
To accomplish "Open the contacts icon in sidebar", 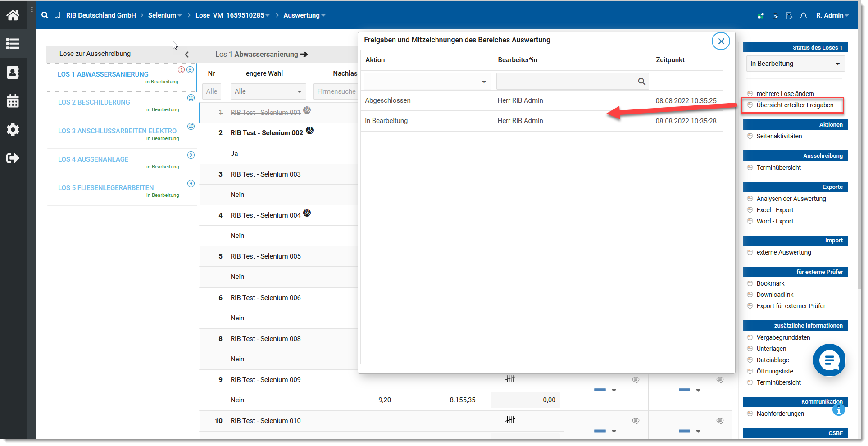I will (13, 72).
